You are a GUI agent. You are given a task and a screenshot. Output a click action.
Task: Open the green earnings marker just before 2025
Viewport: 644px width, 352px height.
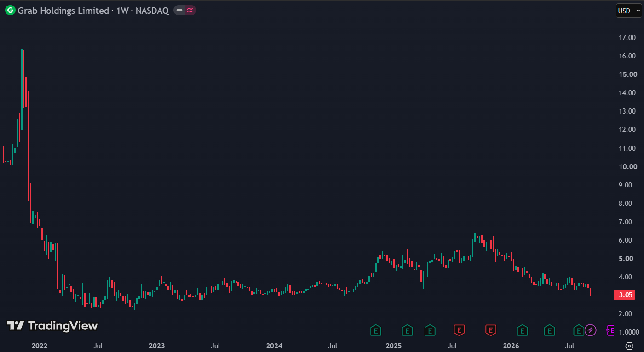pyautogui.click(x=376, y=329)
